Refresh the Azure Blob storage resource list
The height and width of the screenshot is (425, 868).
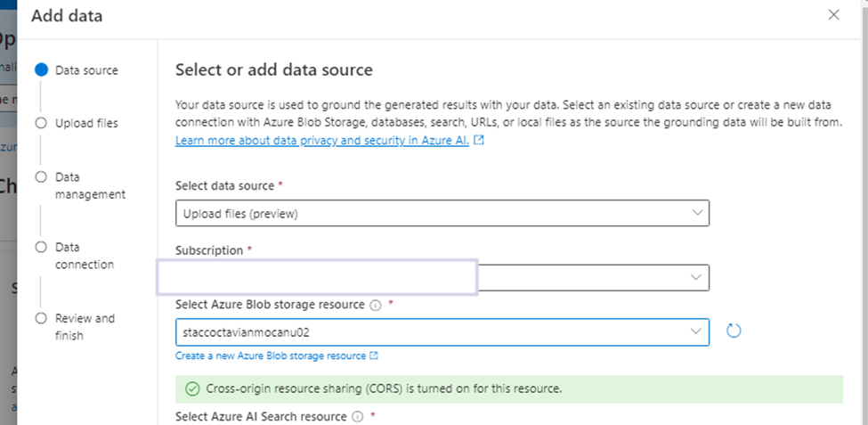(734, 331)
